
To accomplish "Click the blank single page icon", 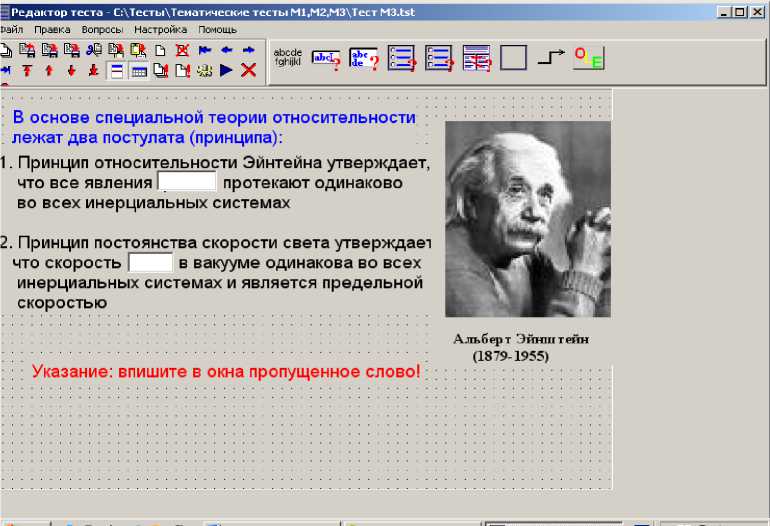I will [160, 50].
